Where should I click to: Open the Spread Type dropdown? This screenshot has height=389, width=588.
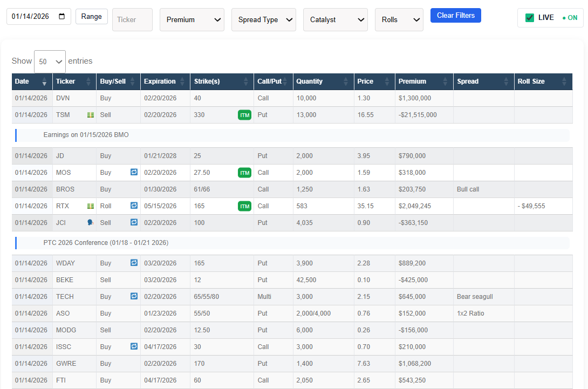click(x=263, y=19)
